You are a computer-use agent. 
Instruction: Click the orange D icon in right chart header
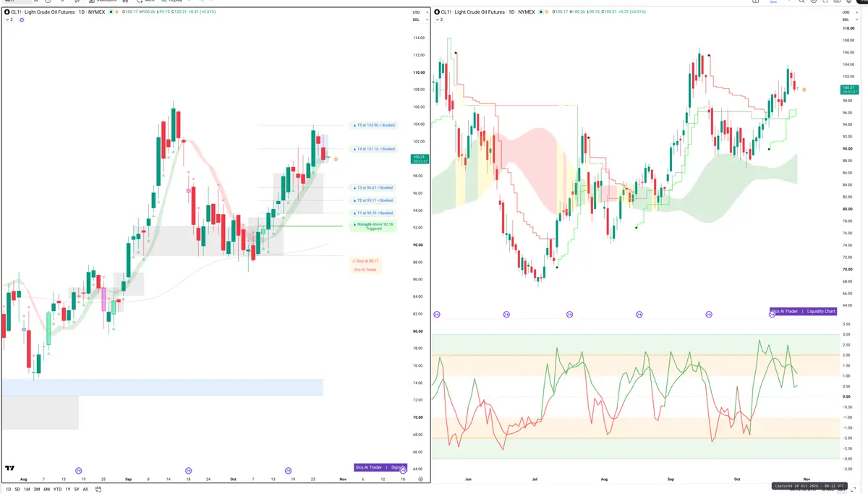pos(546,12)
